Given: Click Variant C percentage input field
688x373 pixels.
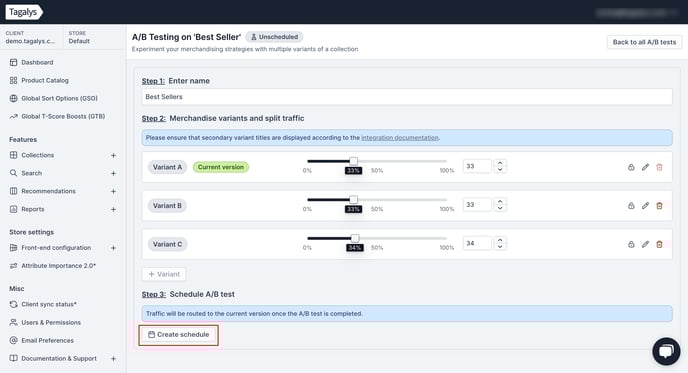Looking at the screenshot, I should (x=477, y=243).
